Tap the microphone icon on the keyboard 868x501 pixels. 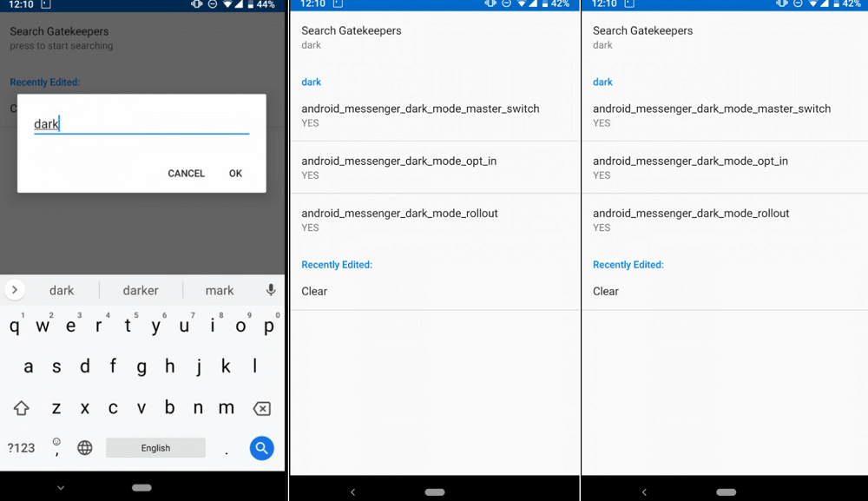pyautogui.click(x=271, y=289)
